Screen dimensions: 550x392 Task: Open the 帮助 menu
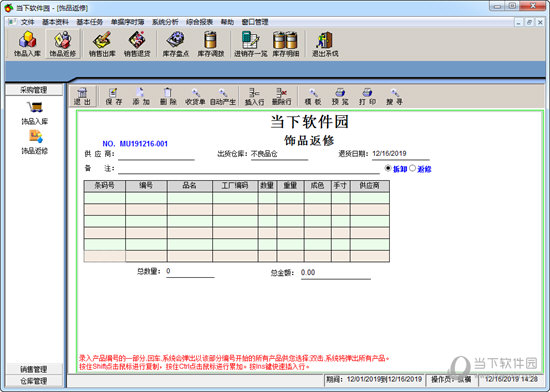coord(227,22)
